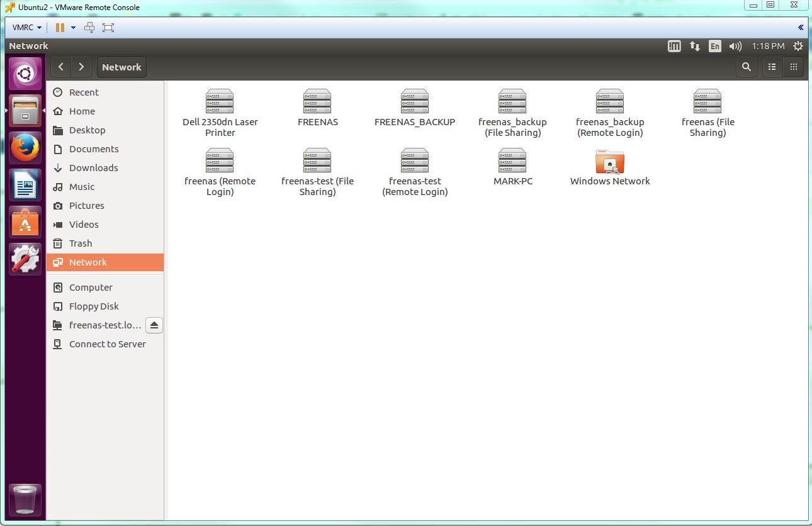
Task: Open the sound volume indicator
Action: (x=735, y=46)
